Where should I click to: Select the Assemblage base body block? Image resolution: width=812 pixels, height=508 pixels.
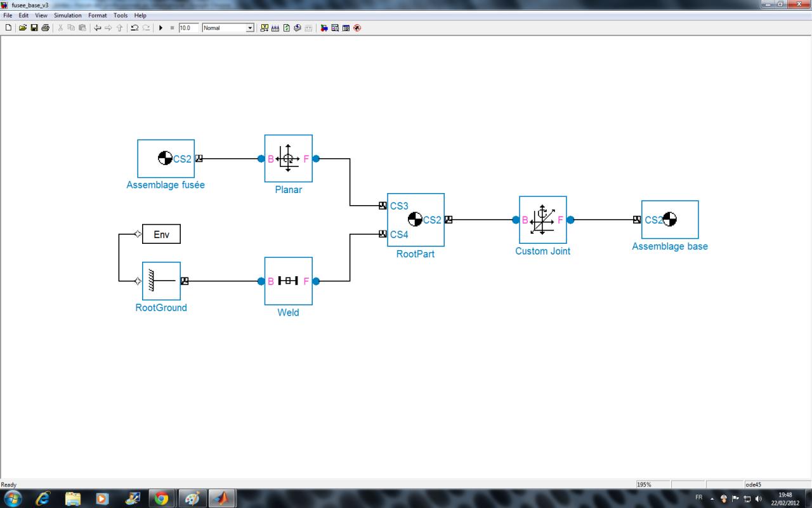[x=670, y=220]
